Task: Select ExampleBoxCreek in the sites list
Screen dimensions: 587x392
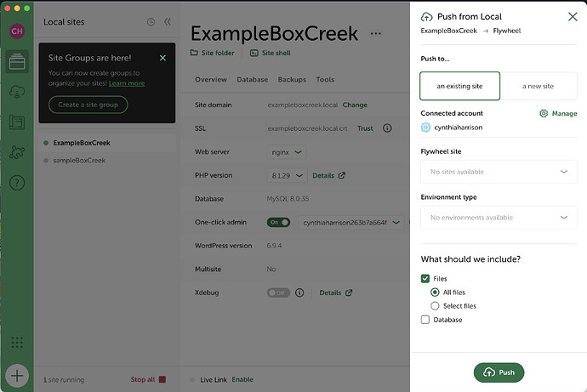Action: pos(107,143)
